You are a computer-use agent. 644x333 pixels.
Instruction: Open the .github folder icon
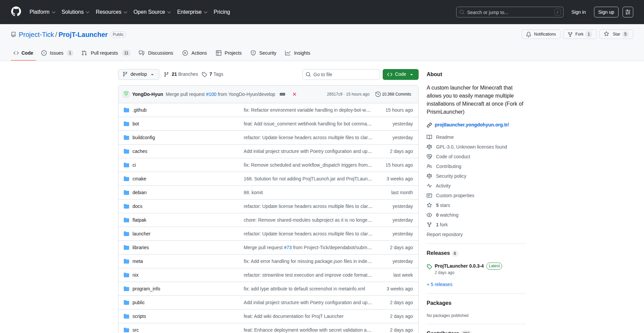[x=126, y=110]
